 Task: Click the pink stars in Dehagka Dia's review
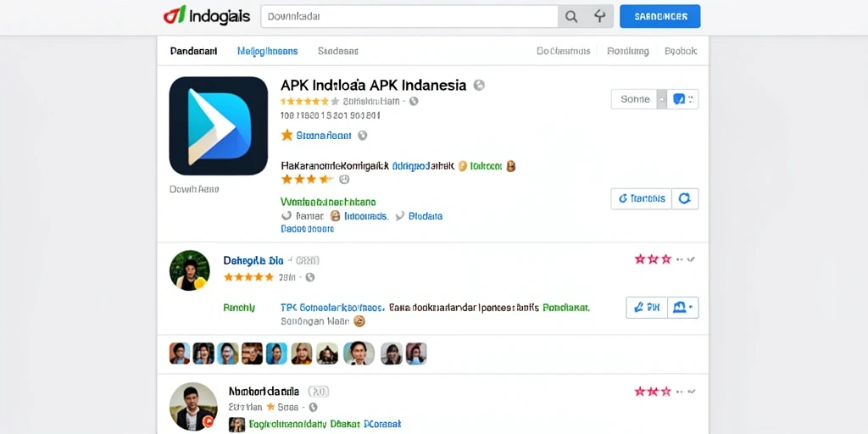pyautogui.click(x=654, y=259)
